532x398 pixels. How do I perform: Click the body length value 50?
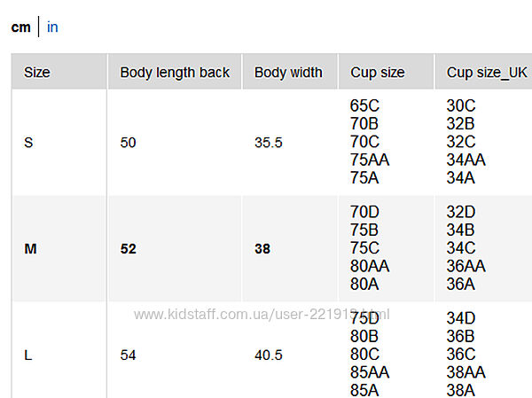tap(129, 142)
